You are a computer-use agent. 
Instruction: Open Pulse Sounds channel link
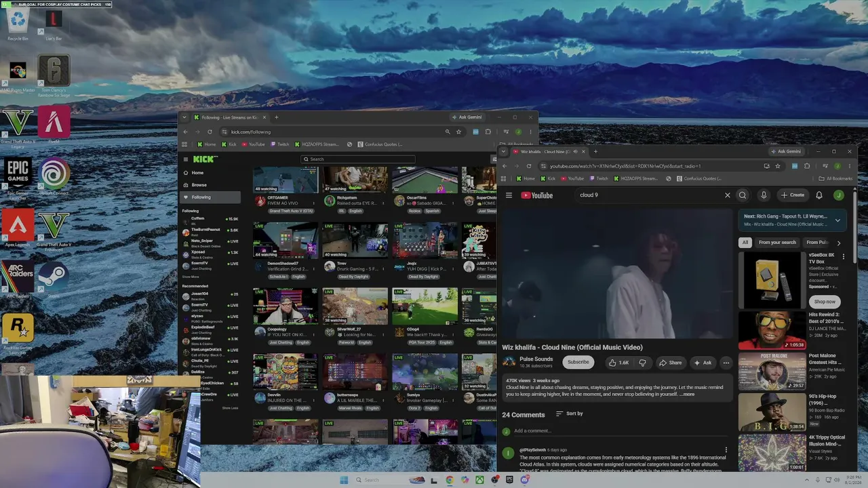coord(536,359)
